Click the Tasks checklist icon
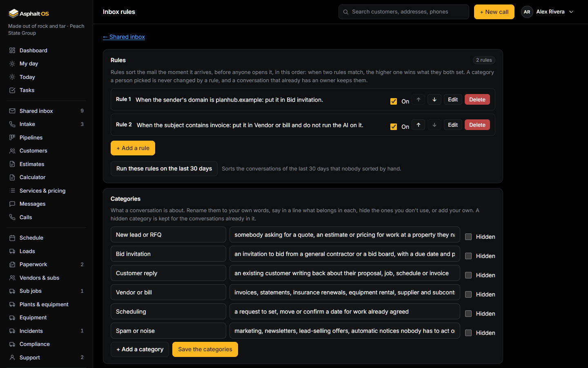Image resolution: width=588 pixels, height=368 pixels. click(x=12, y=90)
